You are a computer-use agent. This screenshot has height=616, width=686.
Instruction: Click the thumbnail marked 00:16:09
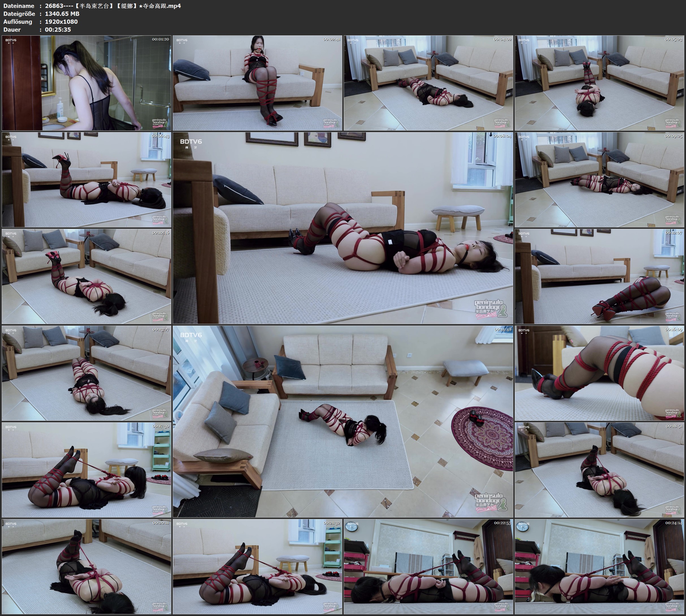click(600, 373)
